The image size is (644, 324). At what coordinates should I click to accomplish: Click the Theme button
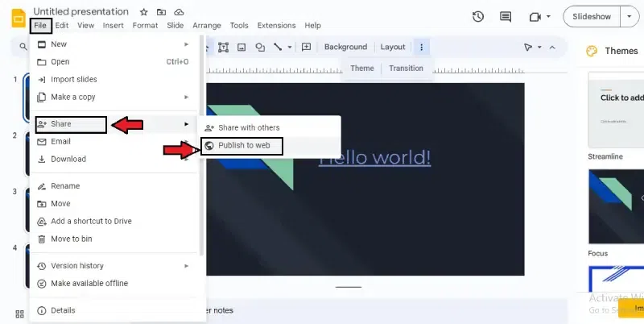pyautogui.click(x=361, y=69)
